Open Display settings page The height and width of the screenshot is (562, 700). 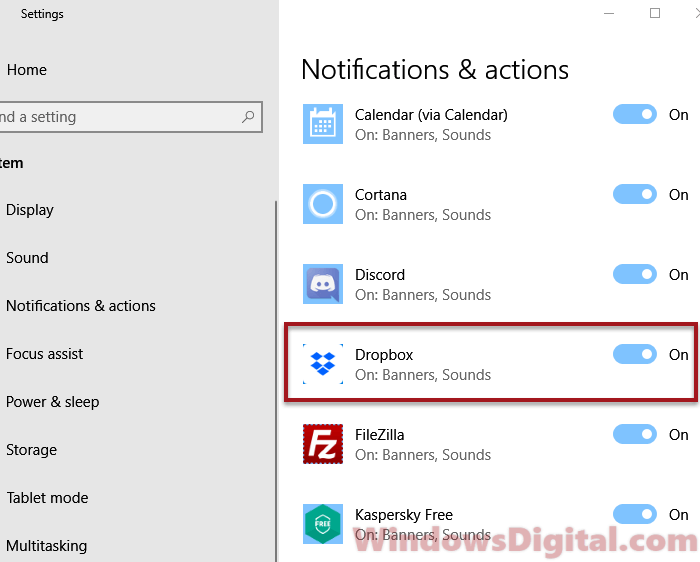(29, 210)
